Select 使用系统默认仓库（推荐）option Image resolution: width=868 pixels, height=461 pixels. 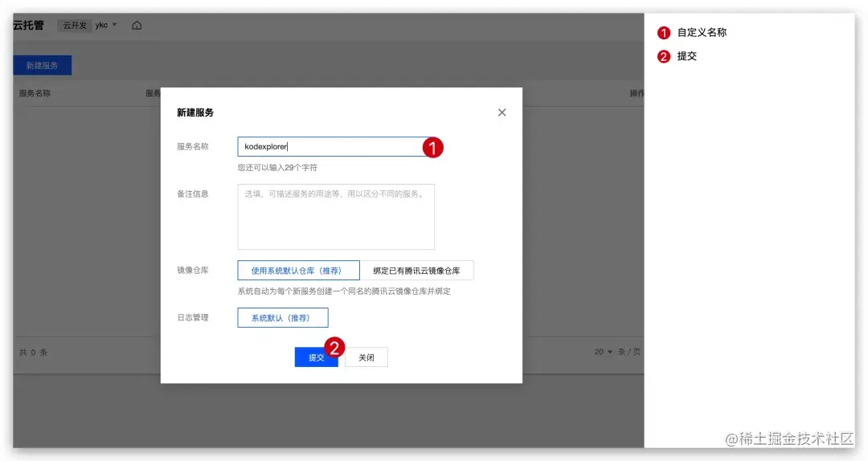click(x=298, y=271)
